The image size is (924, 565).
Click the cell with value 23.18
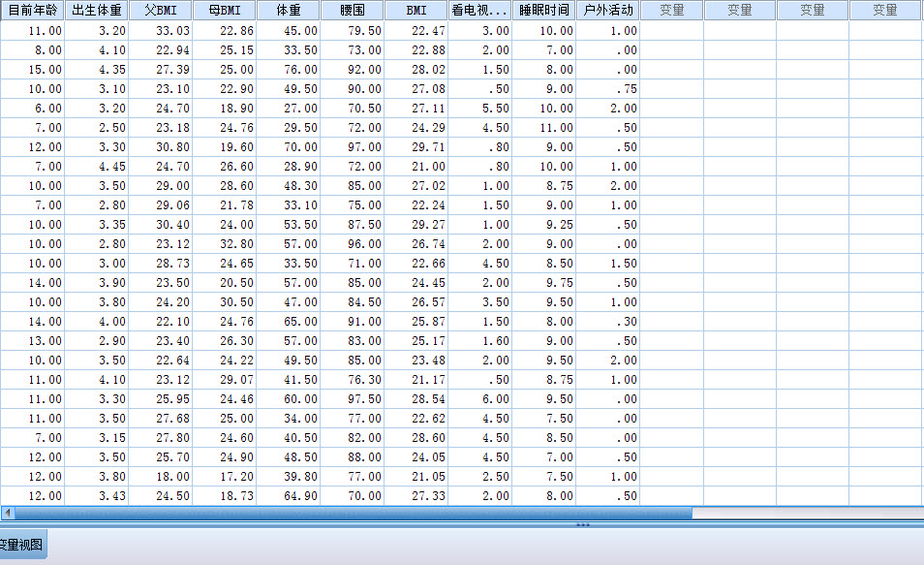click(161, 128)
